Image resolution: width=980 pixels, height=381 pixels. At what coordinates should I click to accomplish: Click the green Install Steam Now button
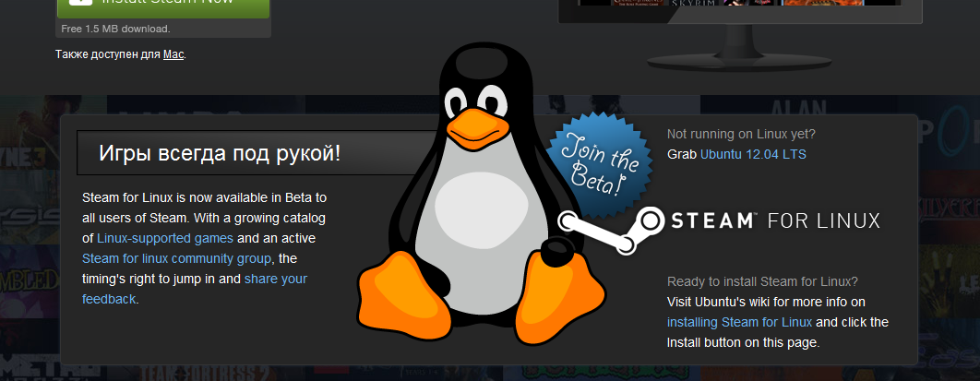[x=163, y=8]
